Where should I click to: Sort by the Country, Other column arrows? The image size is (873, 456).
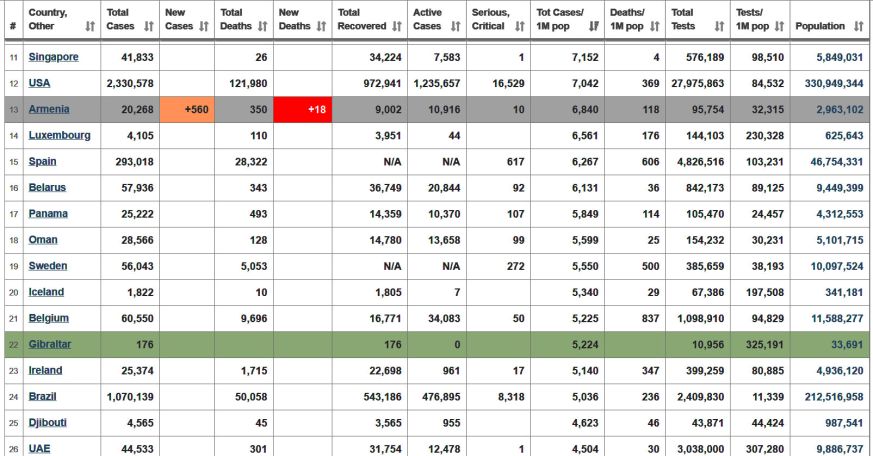click(x=90, y=26)
